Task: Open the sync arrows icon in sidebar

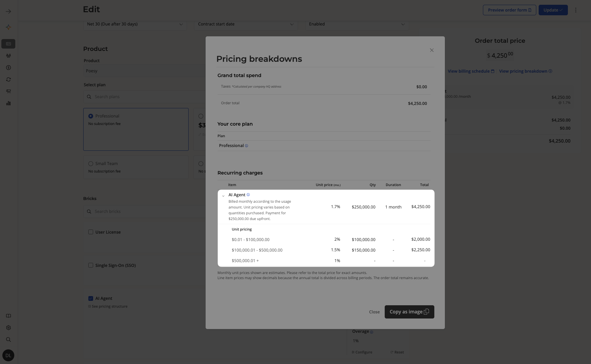Action: tap(8, 79)
